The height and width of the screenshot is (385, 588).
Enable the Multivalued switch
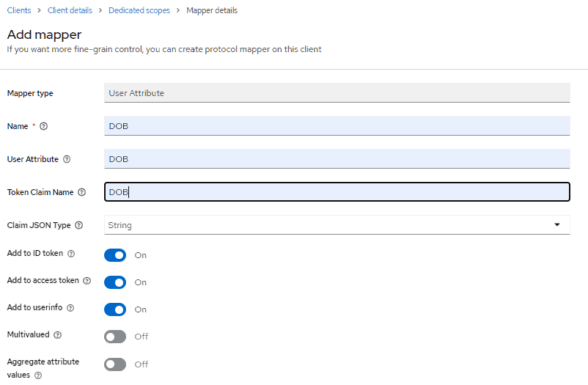point(115,337)
